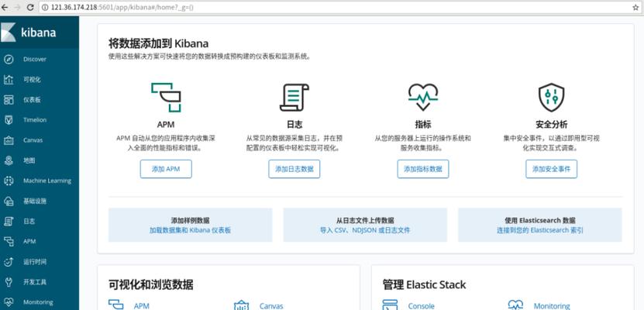The width and height of the screenshot is (644, 310).
Task: Click the 安全分析 title text
Action: pos(551,125)
